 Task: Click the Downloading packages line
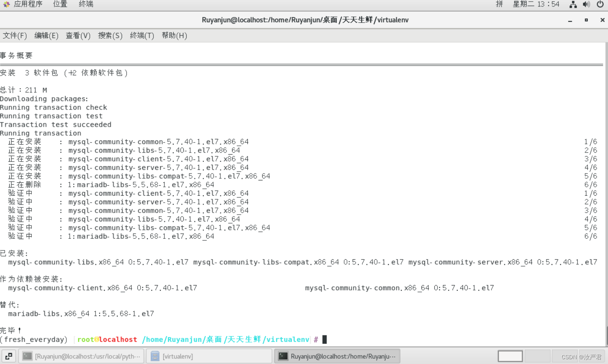tap(44, 99)
